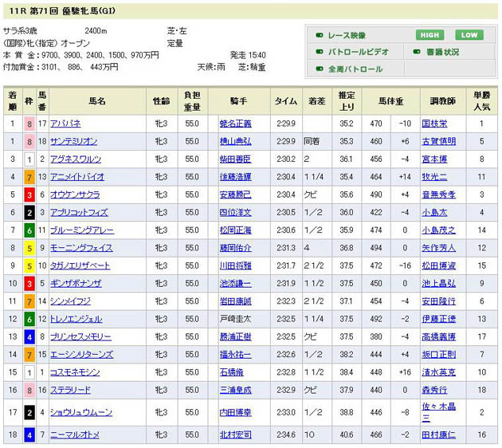Click the red frame 3 badge for オウケンサクラ
Screen dimensions: 502x448
point(29,194)
